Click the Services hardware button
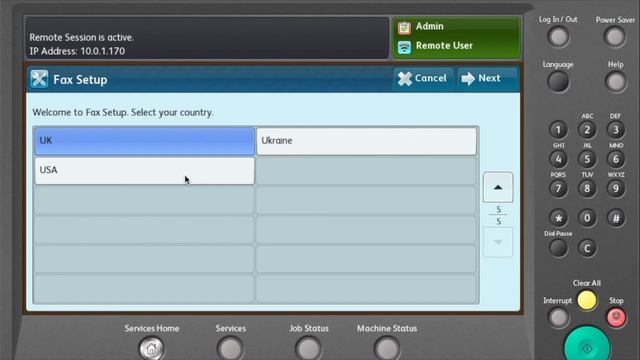 230,349
